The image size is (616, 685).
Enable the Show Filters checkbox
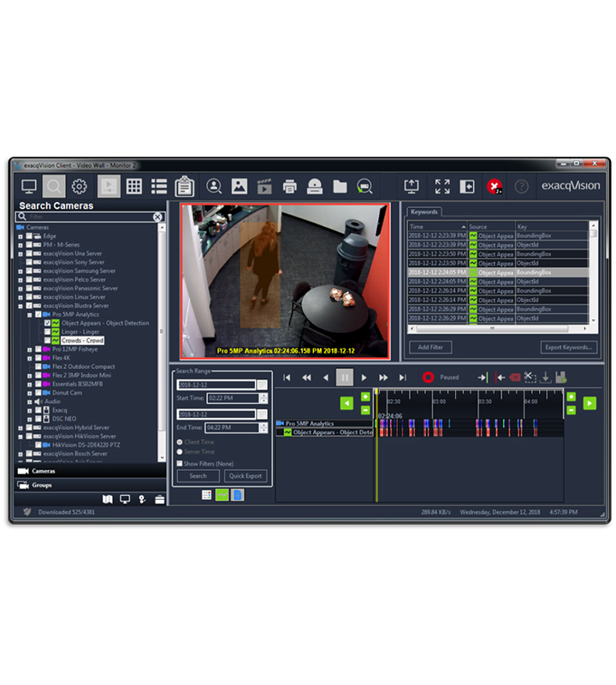pos(180,463)
